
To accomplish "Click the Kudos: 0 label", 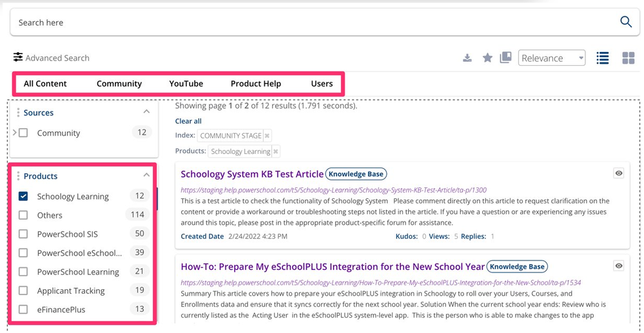I will pos(411,236).
